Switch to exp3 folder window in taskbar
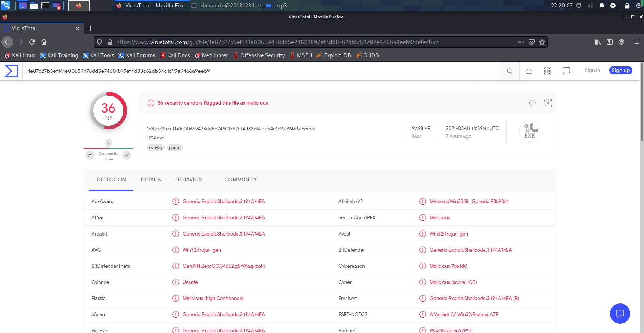This screenshot has width=644, height=333. click(x=277, y=6)
